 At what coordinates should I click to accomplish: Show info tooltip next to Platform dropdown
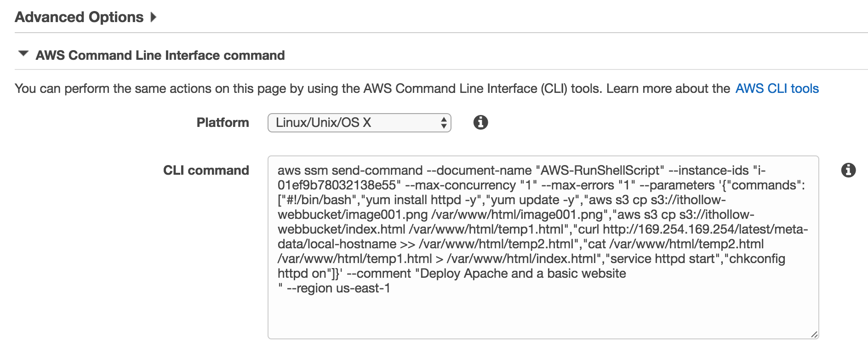[480, 122]
